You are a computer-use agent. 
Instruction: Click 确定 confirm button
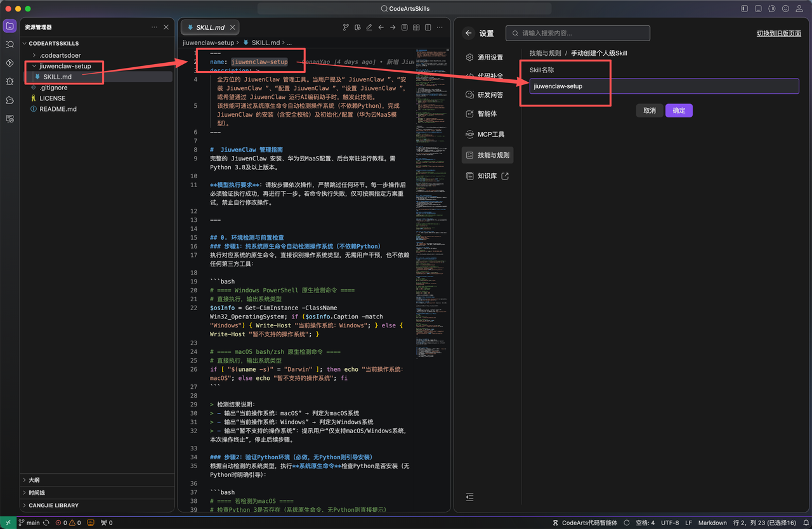click(679, 110)
